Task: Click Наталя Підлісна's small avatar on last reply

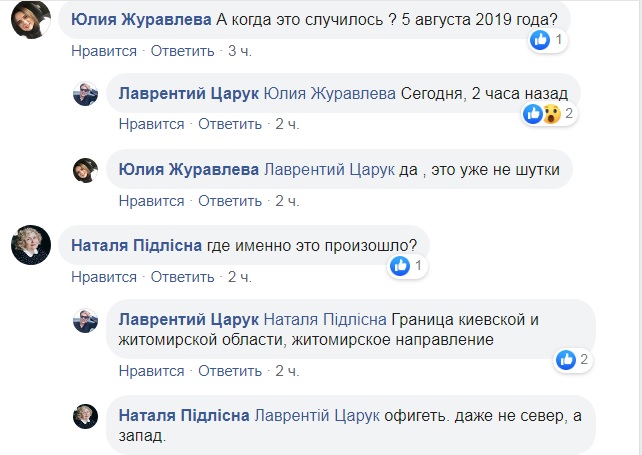Action: pos(85,416)
